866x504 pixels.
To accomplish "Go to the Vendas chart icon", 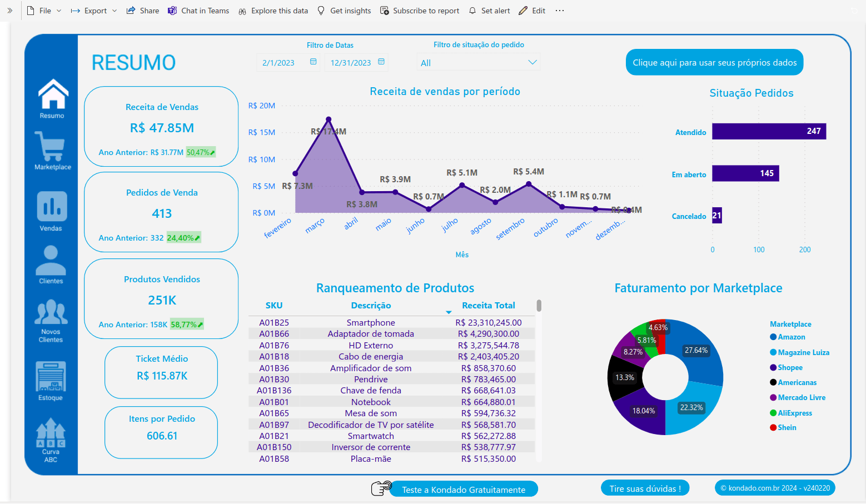I will (x=52, y=207).
